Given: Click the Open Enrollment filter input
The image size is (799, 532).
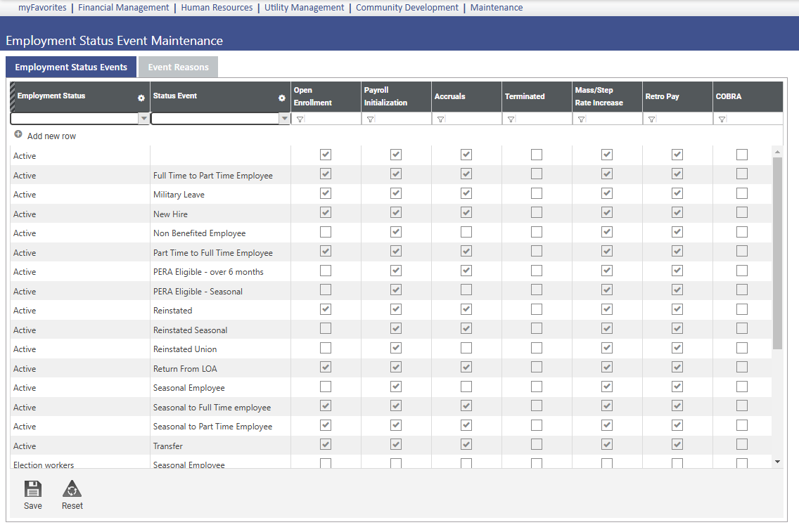Looking at the screenshot, I should click(x=333, y=119).
